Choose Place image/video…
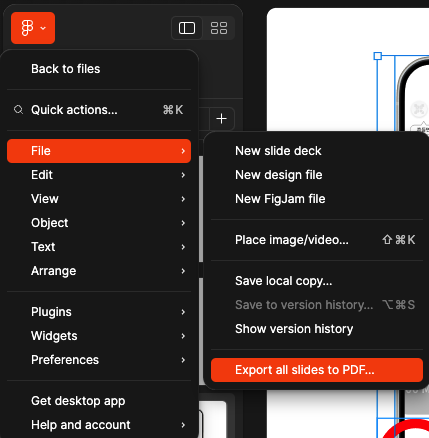This screenshot has height=438, width=429. pyautogui.click(x=317, y=240)
